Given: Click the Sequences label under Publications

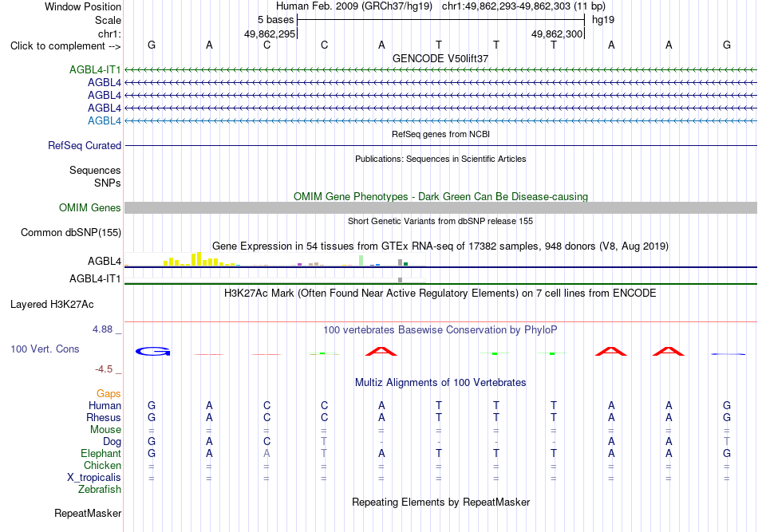Looking at the screenshot, I should (x=95, y=170).
